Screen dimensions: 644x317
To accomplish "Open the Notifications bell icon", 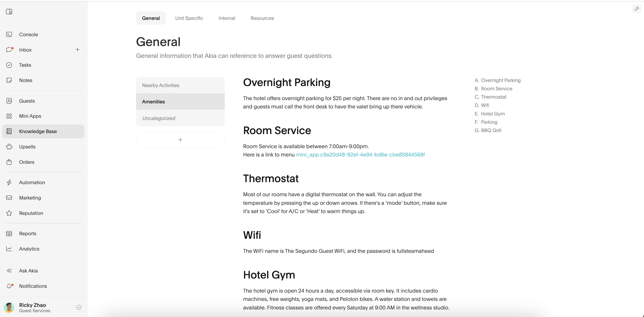I will coord(9,286).
